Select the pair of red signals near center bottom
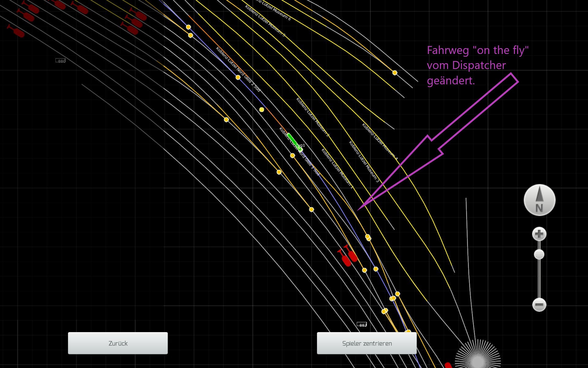The image size is (588, 368). pos(348,256)
